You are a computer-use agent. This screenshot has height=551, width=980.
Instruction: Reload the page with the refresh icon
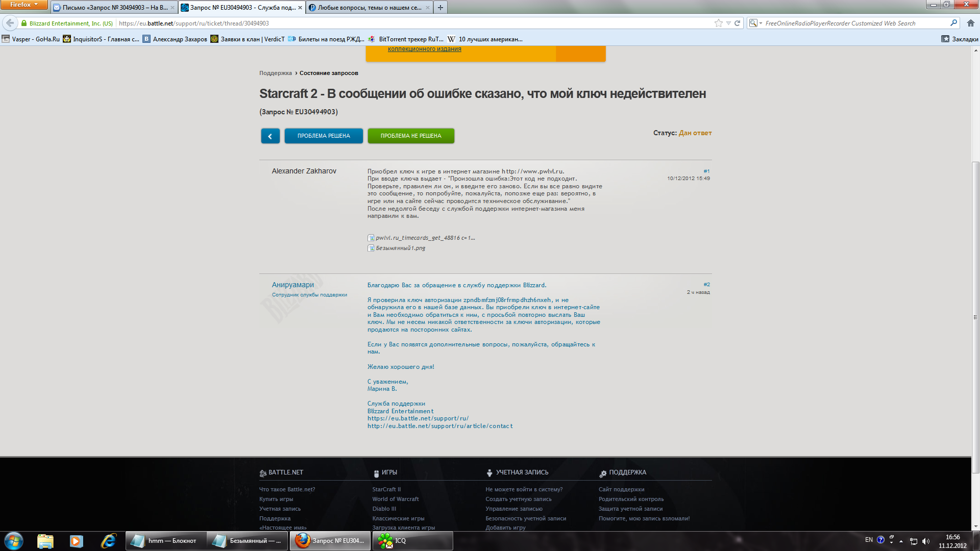tap(737, 23)
